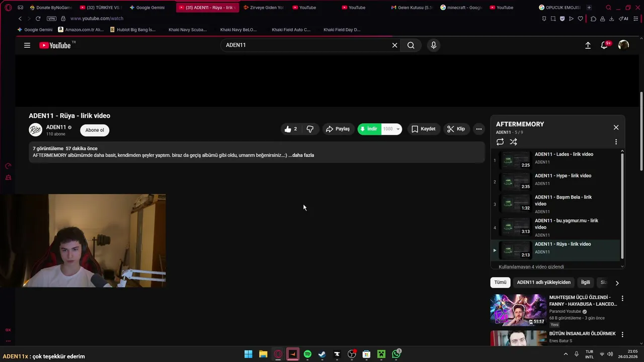Toggle playlist shuffle
Screen dimensions: 644x362
click(x=513, y=142)
